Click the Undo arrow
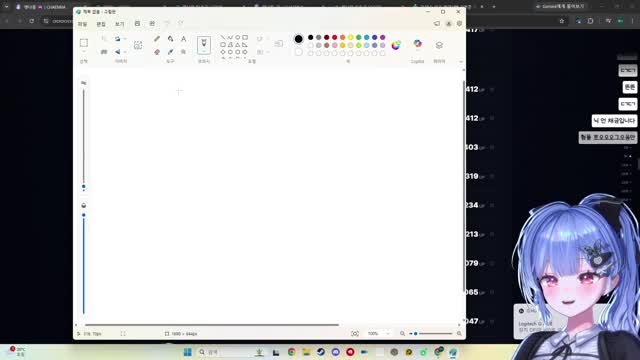The width and height of the screenshot is (640, 360). point(167,24)
